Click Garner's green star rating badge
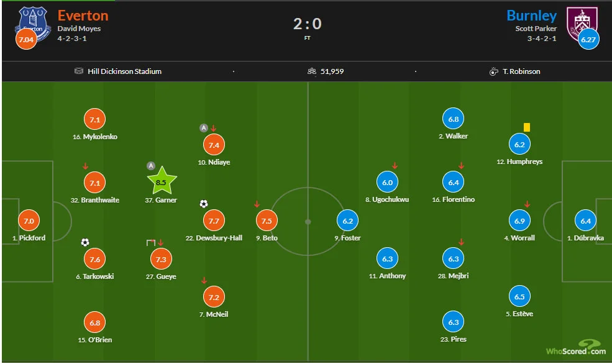 (162, 181)
